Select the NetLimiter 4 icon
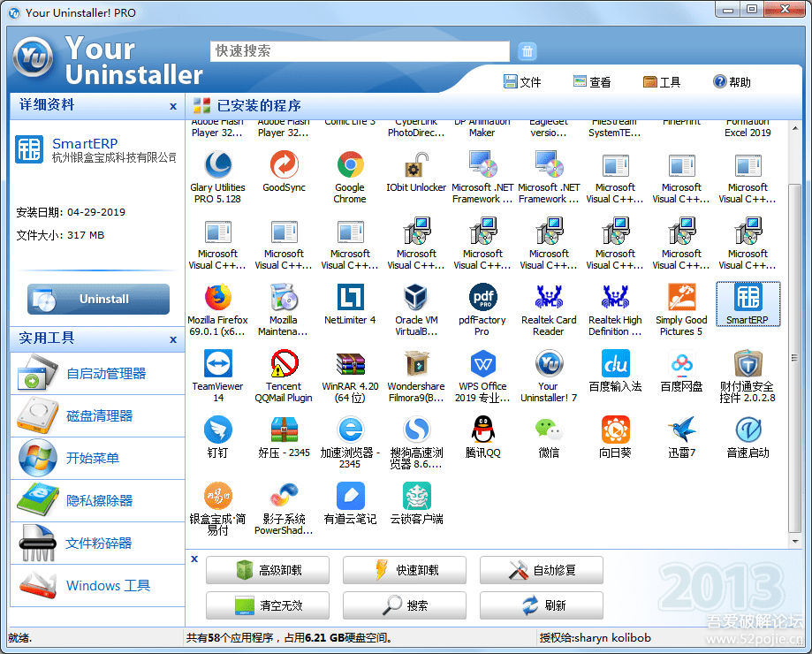 pyautogui.click(x=350, y=297)
